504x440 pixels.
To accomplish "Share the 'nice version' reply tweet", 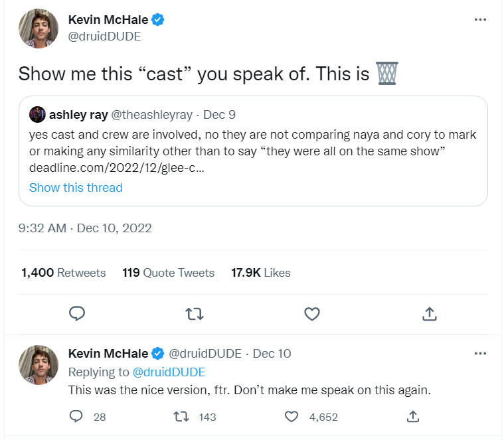I will [x=412, y=417].
